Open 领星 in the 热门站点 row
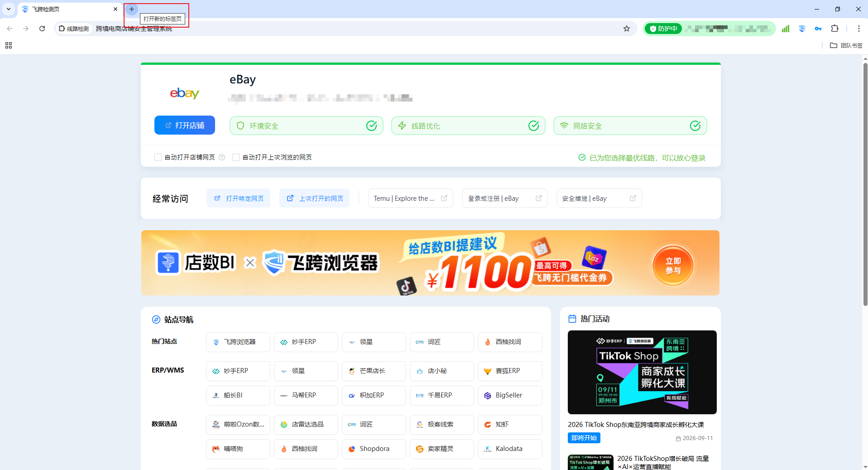 coord(374,342)
